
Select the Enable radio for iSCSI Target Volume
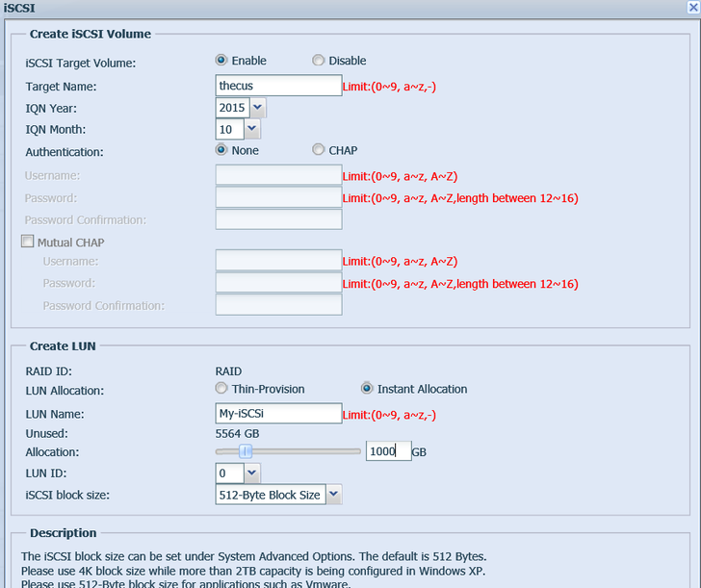(221, 61)
